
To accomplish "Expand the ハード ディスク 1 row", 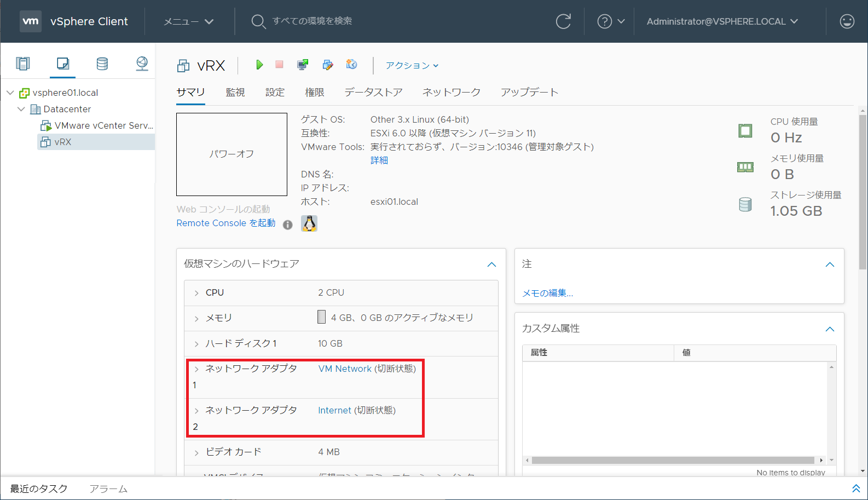I will [196, 344].
